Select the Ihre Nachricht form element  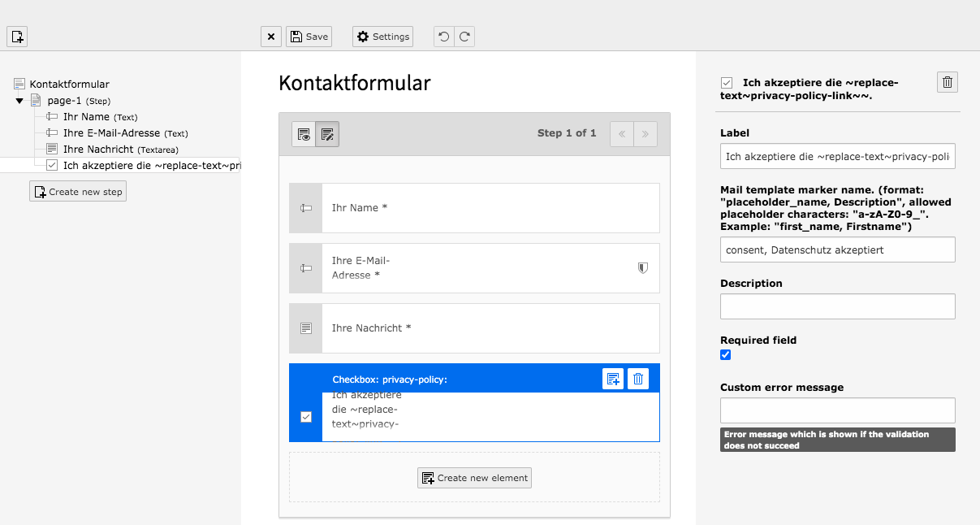point(474,328)
